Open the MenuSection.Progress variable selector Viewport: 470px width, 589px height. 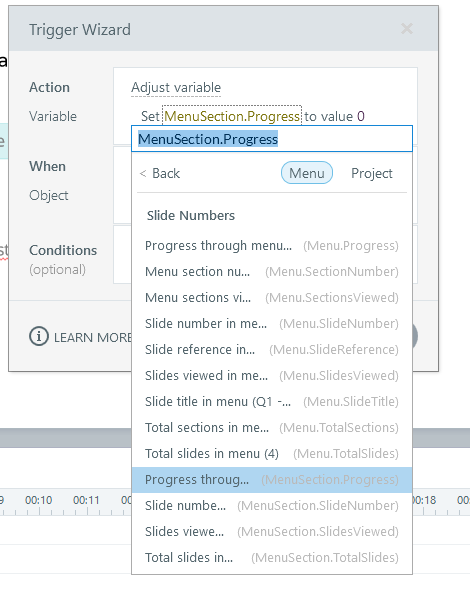click(232, 116)
